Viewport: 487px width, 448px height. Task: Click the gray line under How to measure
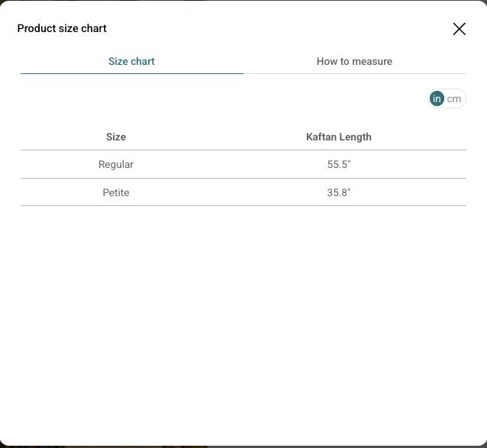[x=354, y=73]
